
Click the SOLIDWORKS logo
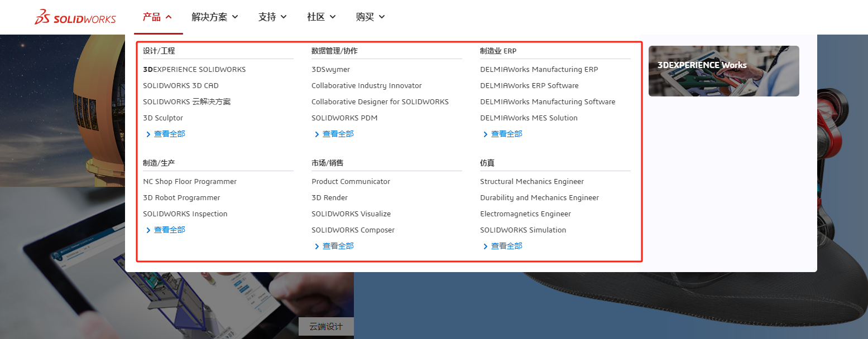tap(75, 18)
